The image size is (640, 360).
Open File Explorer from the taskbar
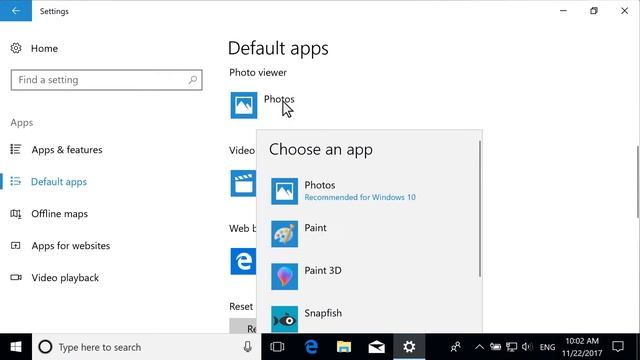coord(344,347)
